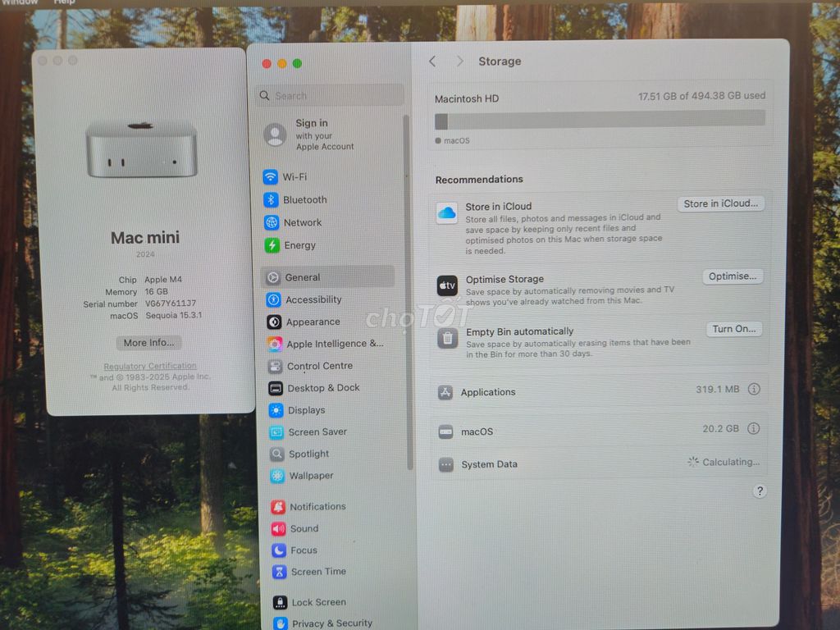Turn On Empty Bin automatically

[x=734, y=329]
